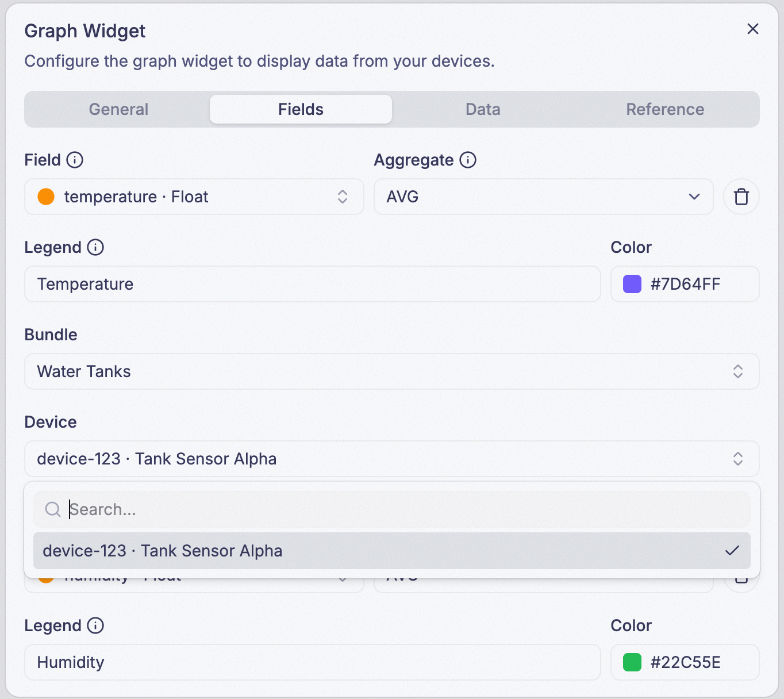Screen dimensions: 784x699
Task: Click checkmark beside Tank Sensor Alpha option
Action: point(732,551)
